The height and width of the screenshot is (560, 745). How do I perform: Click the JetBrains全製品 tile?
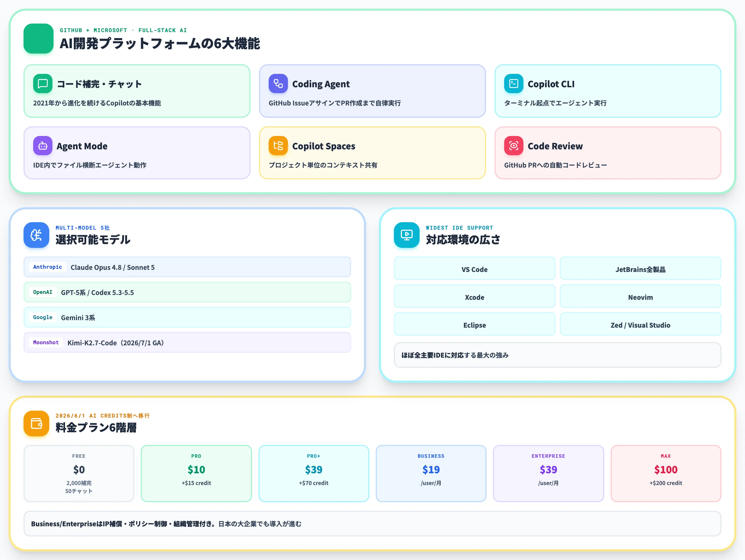(x=640, y=269)
